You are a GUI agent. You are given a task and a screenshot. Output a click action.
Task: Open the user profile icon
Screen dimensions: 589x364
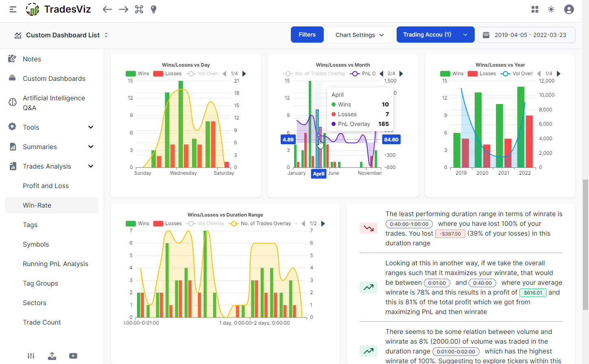click(569, 9)
